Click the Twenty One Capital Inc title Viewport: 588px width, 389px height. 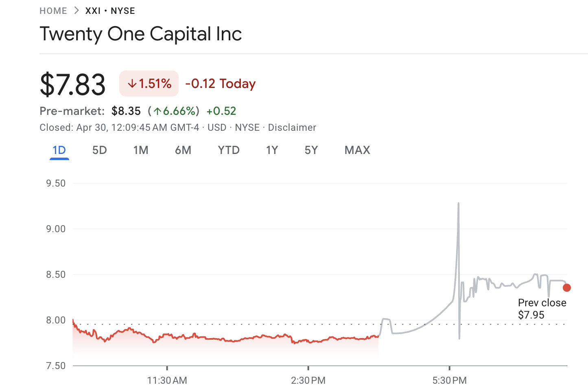(140, 34)
